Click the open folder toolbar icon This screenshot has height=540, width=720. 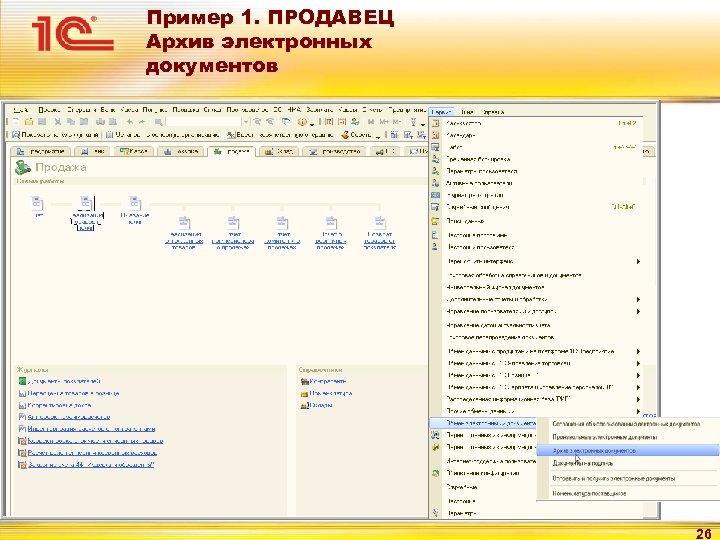pos(28,122)
